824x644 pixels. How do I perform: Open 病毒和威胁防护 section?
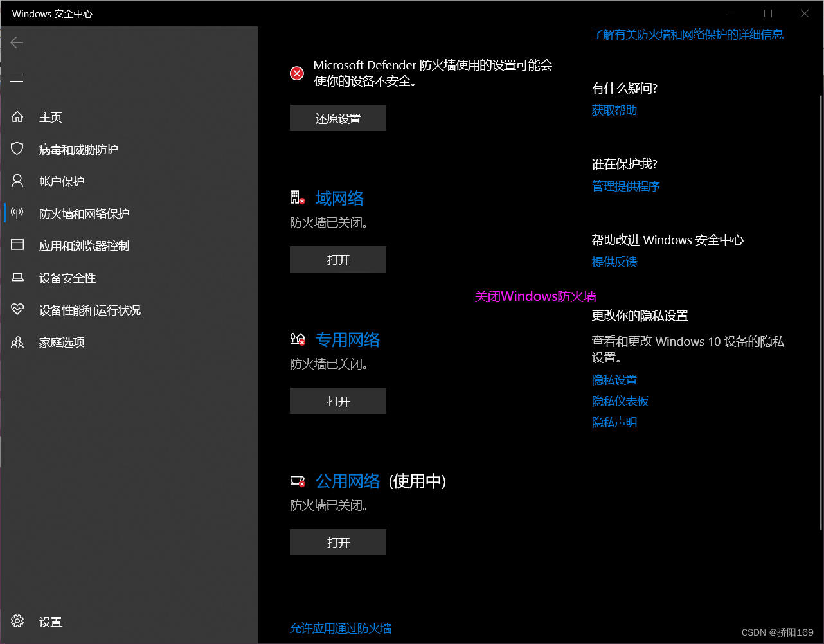[x=78, y=149]
